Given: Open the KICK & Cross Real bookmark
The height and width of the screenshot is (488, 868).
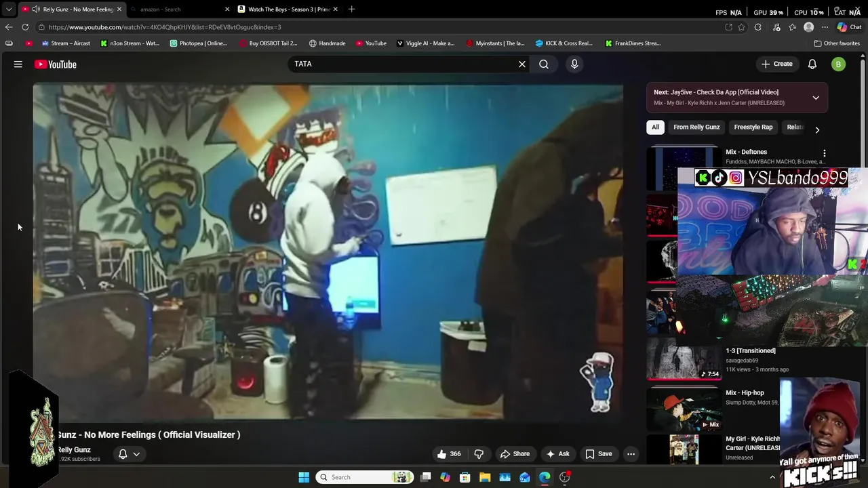Looking at the screenshot, I should [564, 43].
